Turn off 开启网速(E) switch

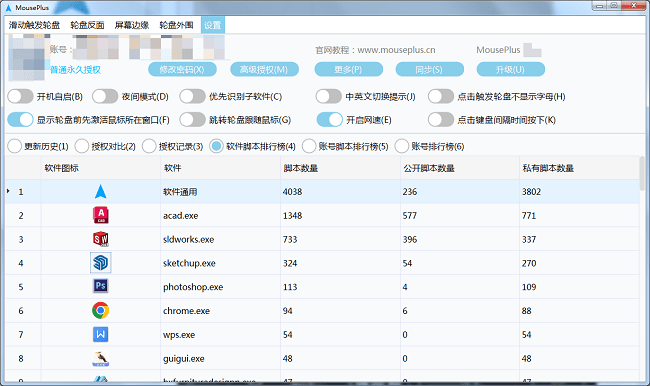(x=330, y=119)
